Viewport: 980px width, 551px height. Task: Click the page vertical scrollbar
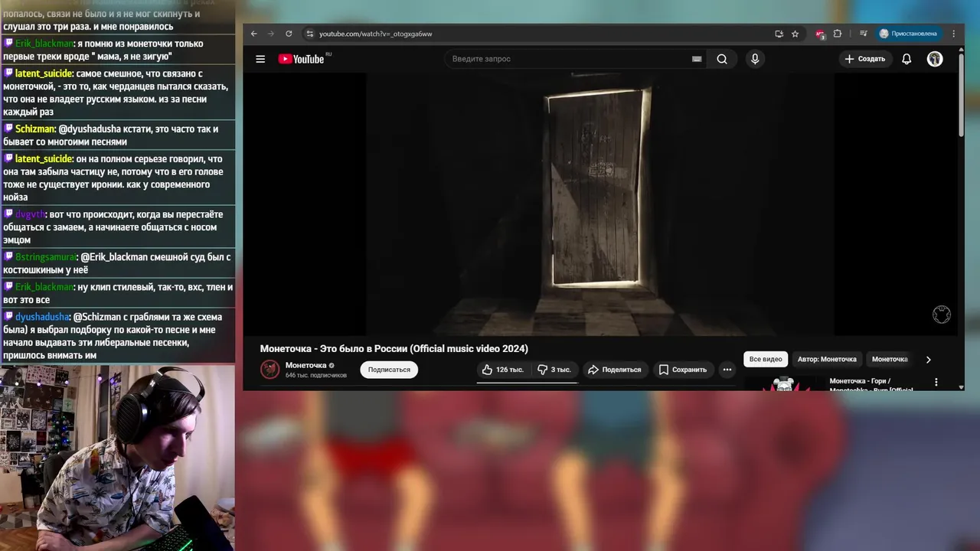click(961, 96)
